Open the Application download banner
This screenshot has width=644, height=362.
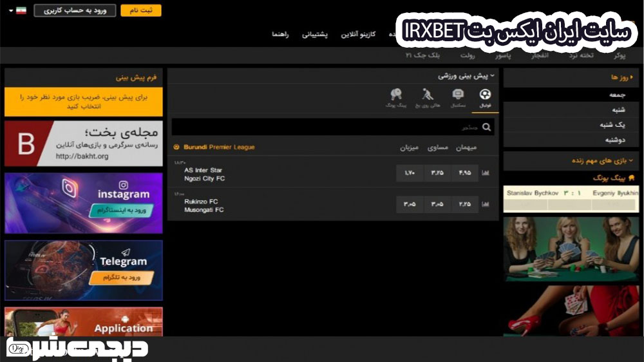coord(83,321)
